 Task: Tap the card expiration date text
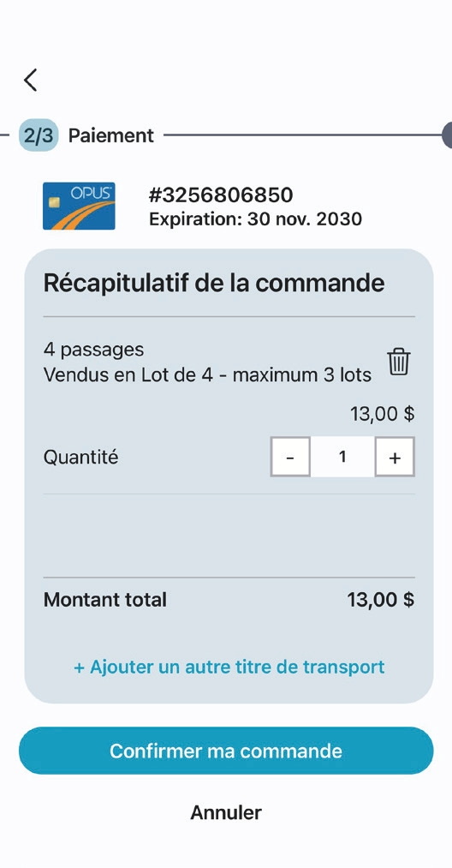[256, 219]
